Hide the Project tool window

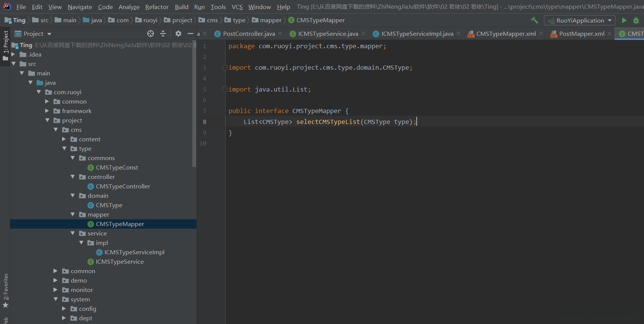pos(190,34)
